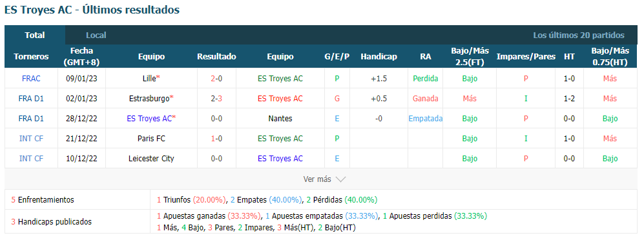This screenshot has height=240, width=644.
Task: Open the Paris FC team page
Action: (x=151, y=139)
